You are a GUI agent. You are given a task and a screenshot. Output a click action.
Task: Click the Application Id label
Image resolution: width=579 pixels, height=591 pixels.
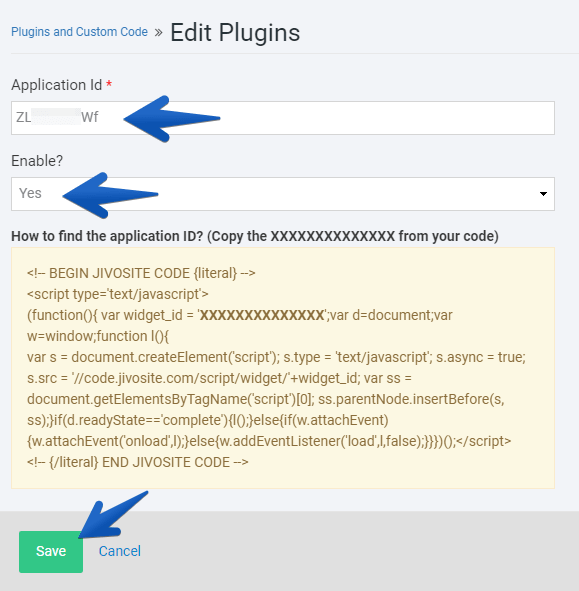point(57,85)
